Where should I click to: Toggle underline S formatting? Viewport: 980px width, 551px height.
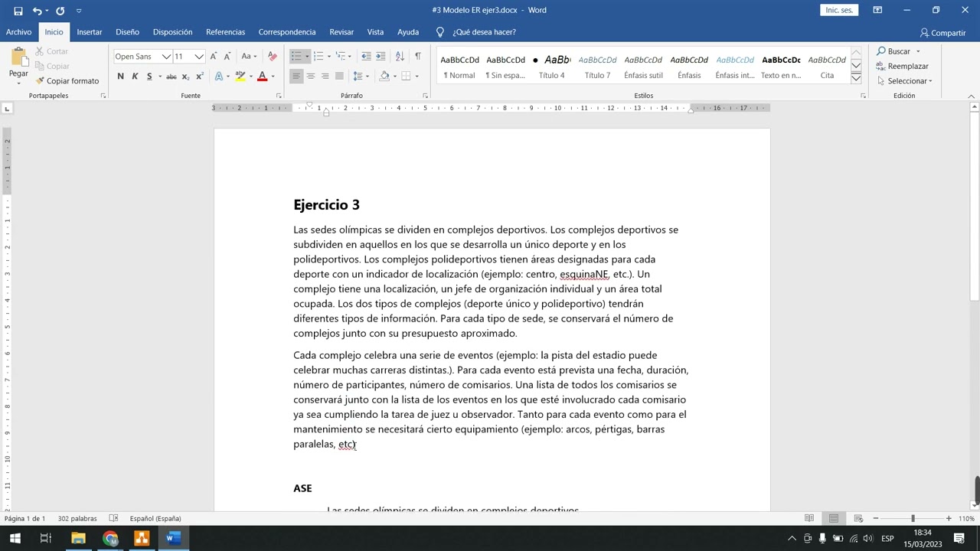[149, 77]
